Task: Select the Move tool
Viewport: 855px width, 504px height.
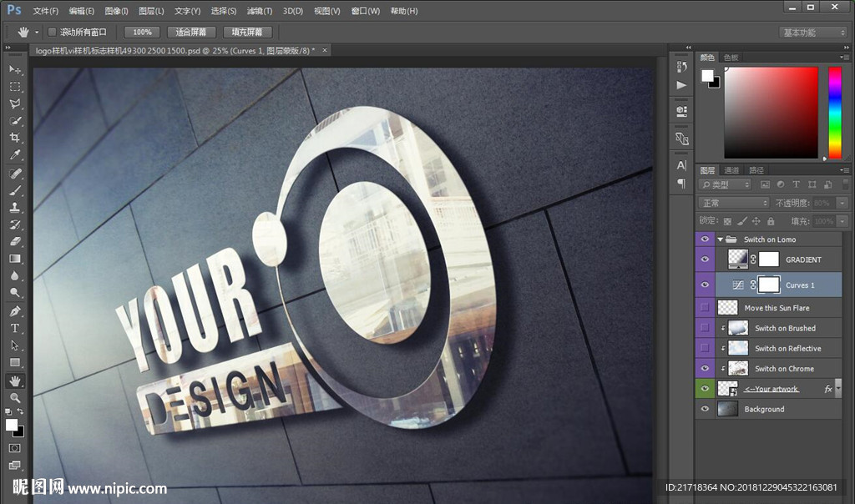Action: pos(15,69)
